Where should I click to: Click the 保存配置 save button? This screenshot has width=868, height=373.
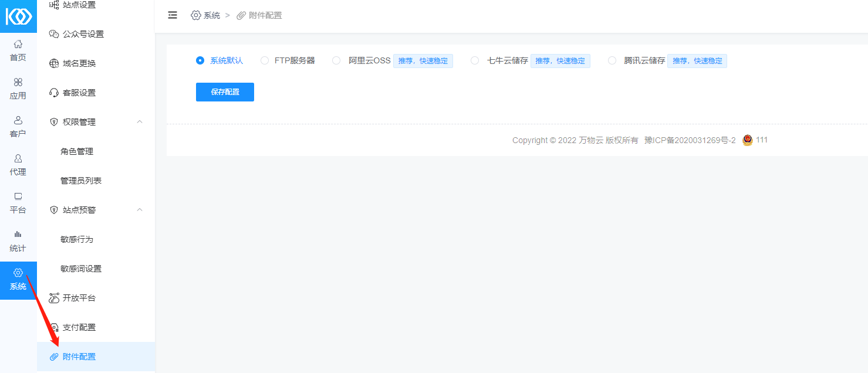(225, 92)
